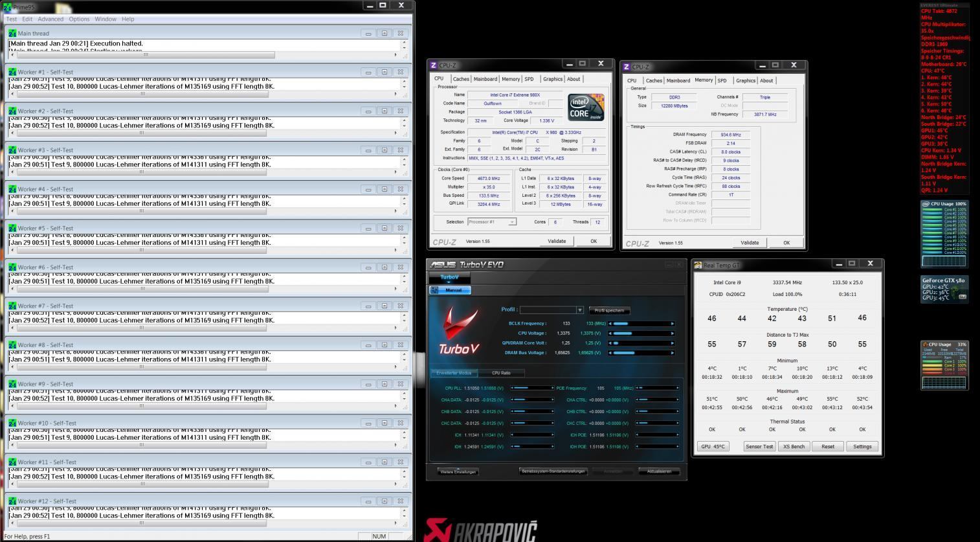Click the Worker #12 Self-Test window icon
This screenshot has width=980, height=542.
click(x=12, y=501)
